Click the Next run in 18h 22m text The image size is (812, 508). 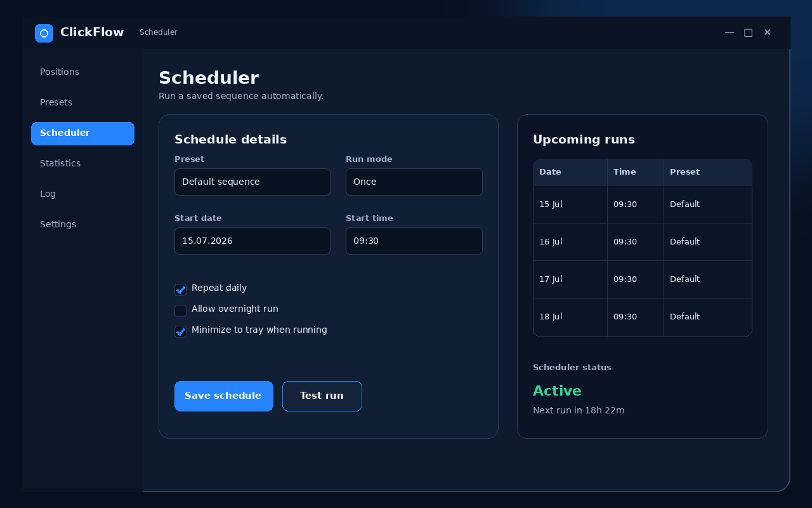579,411
